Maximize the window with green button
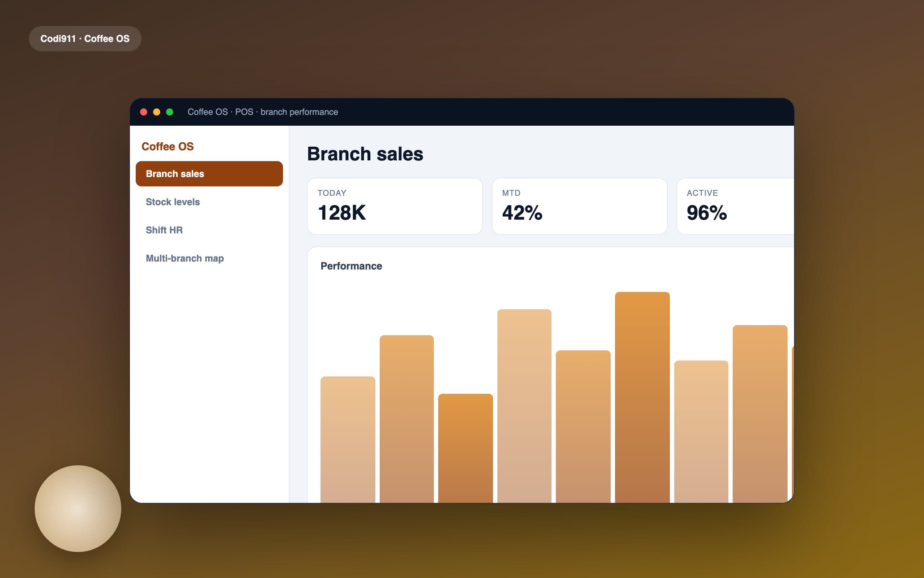The image size is (924, 578). click(x=170, y=112)
